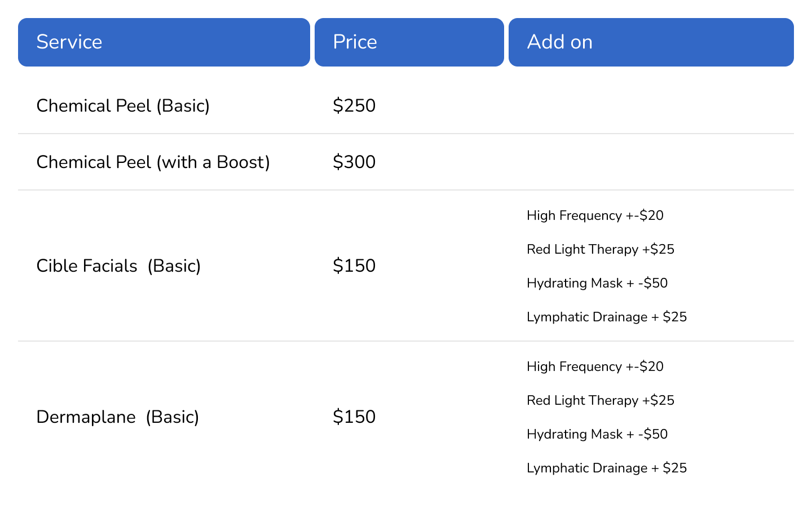Image resolution: width=812 pixels, height=513 pixels.
Task: Click the Add on column header
Action: point(651,42)
